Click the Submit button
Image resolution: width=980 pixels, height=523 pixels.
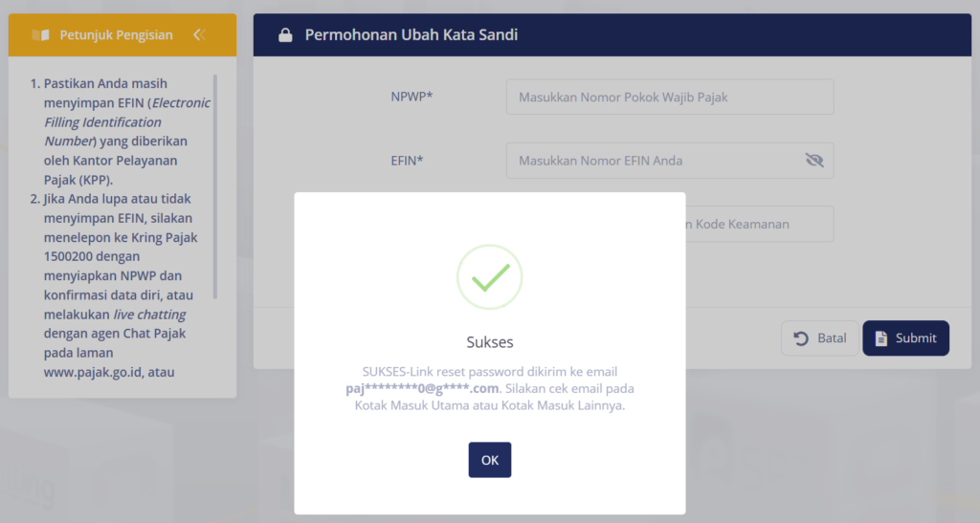click(x=905, y=338)
